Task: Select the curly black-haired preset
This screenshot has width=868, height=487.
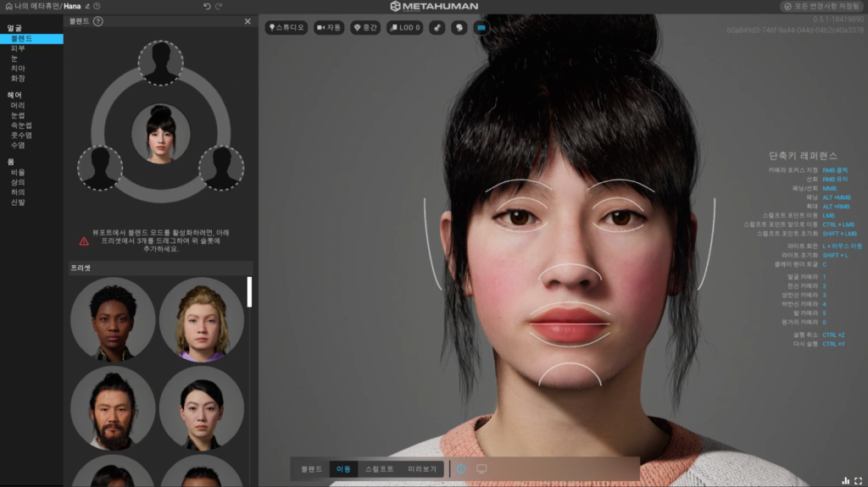Action: click(113, 320)
